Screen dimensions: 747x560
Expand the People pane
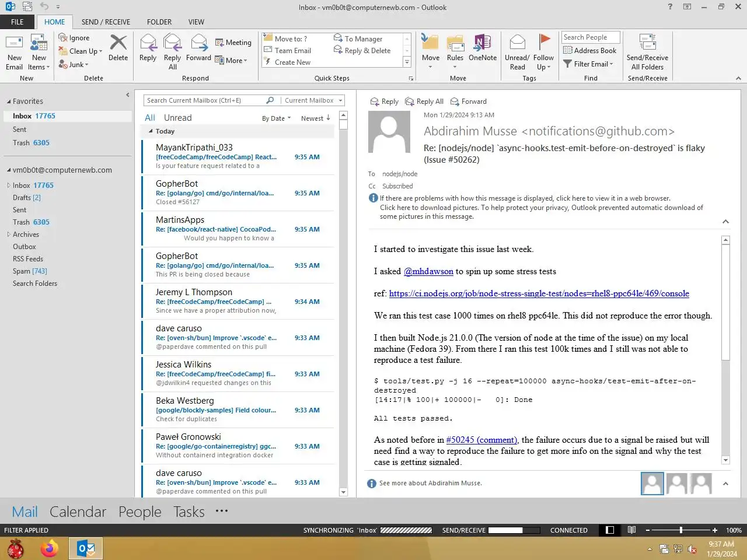tap(725, 484)
